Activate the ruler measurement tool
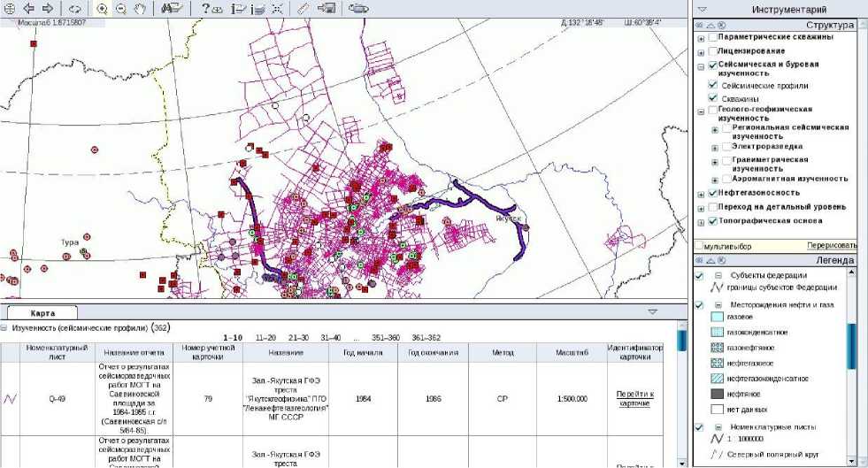The width and height of the screenshot is (868, 468). (x=303, y=9)
